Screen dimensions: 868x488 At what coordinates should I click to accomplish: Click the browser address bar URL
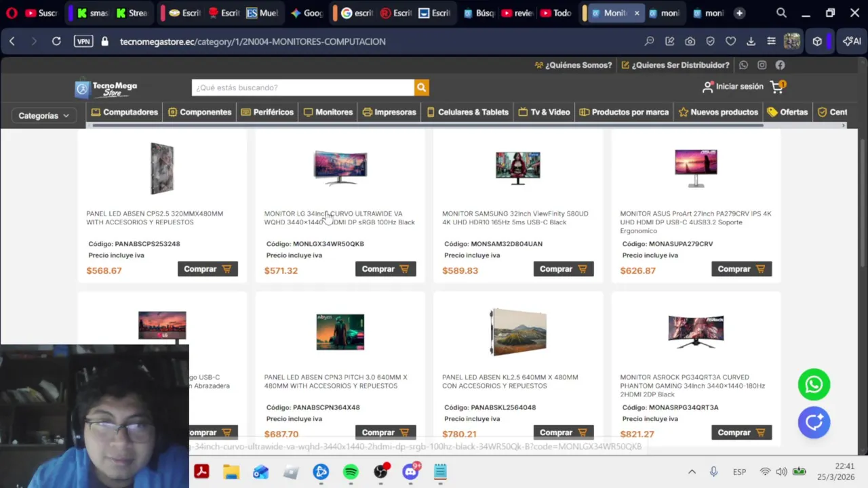pyautogui.click(x=253, y=41)
